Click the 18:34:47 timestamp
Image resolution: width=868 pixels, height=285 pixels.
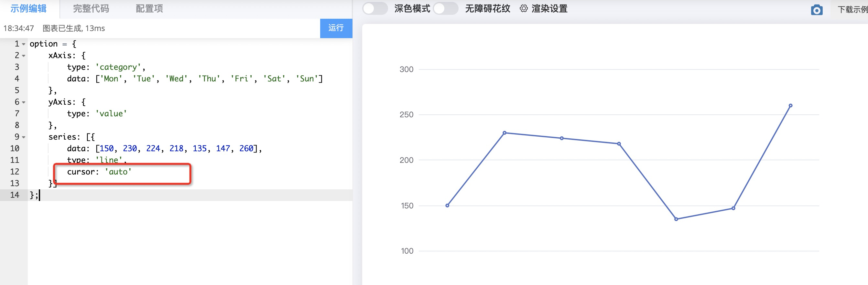point(18,28)
